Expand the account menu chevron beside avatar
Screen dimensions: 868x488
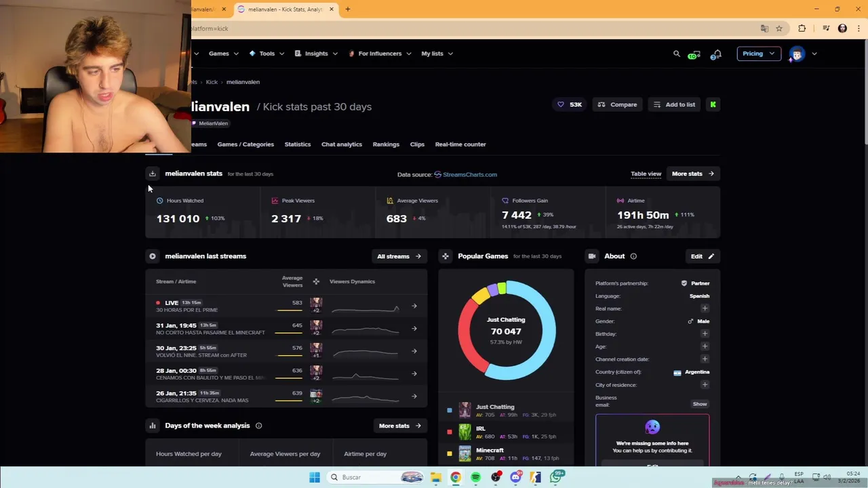pyautogui.click(x=814, y=54)
